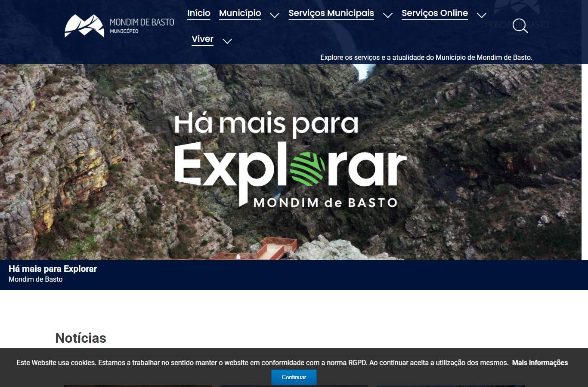Viewport: 588px width, 387px height.
Task: Open the Município menu item
Action: pyautogui.click(x=240, y=13)
